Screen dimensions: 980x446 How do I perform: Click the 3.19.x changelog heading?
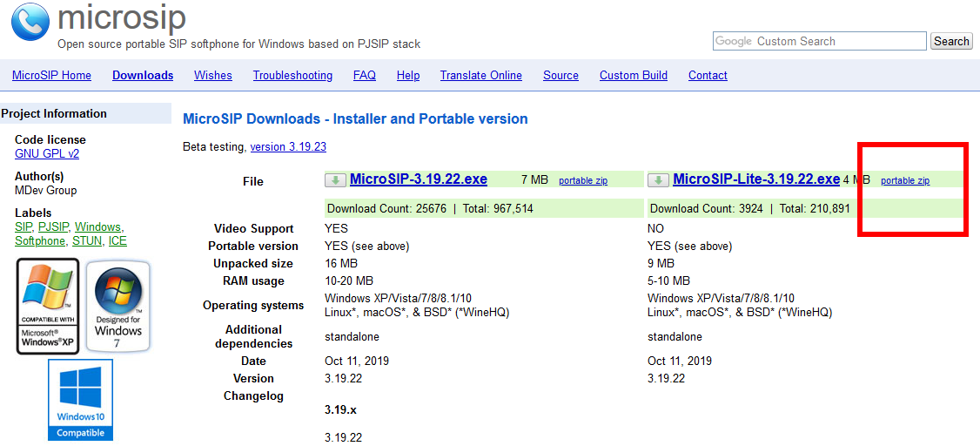click(x=340, y=410)
